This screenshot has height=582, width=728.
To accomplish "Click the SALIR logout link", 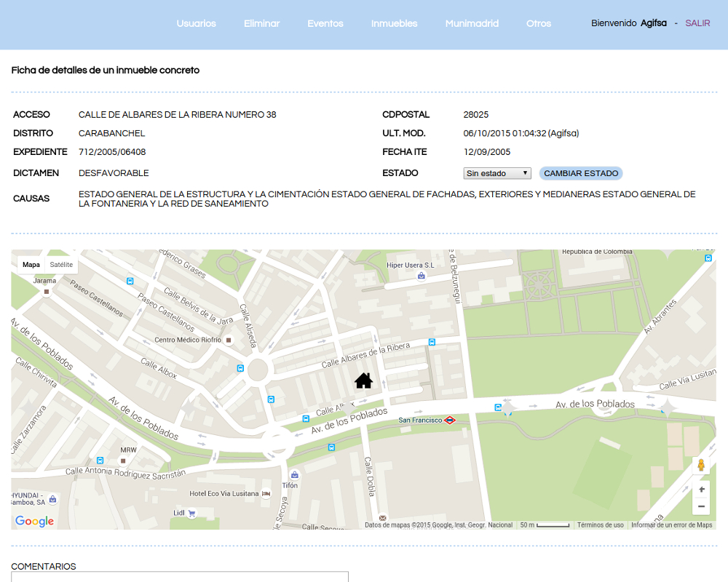I will [697, 23].
